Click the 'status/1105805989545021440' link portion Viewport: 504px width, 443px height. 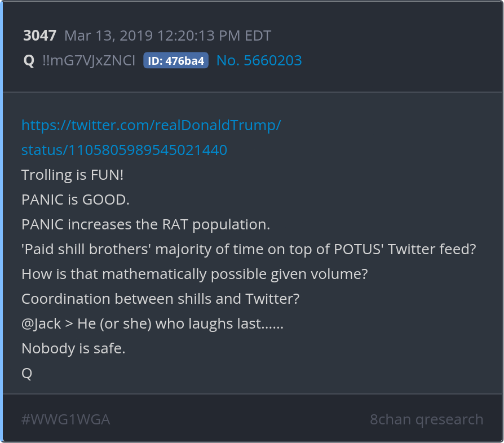click(x=124, y=150)
